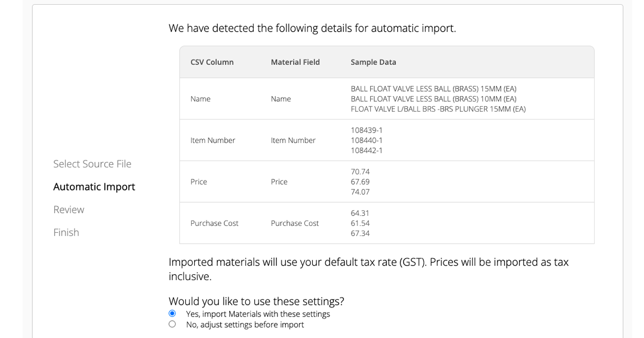The image size is (644, 338).
Task: Go to the Select Source File step
Action: coord(92,164)
